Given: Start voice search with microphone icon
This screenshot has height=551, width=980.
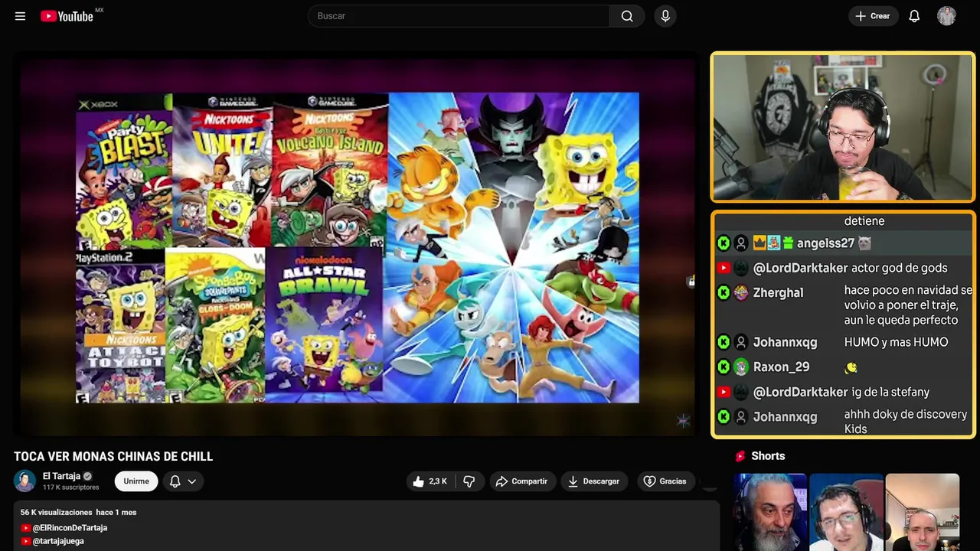Looking at the screenshot, I should [665, 16].
